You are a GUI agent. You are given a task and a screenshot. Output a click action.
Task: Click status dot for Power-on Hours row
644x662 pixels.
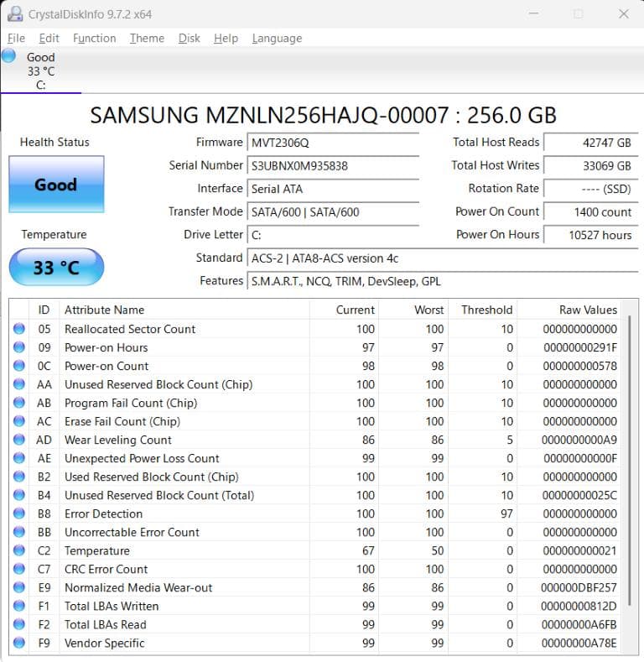[19, 347]
